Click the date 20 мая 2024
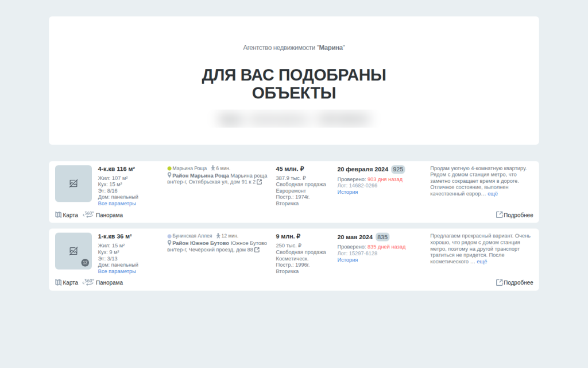 (x=355, y=237)
